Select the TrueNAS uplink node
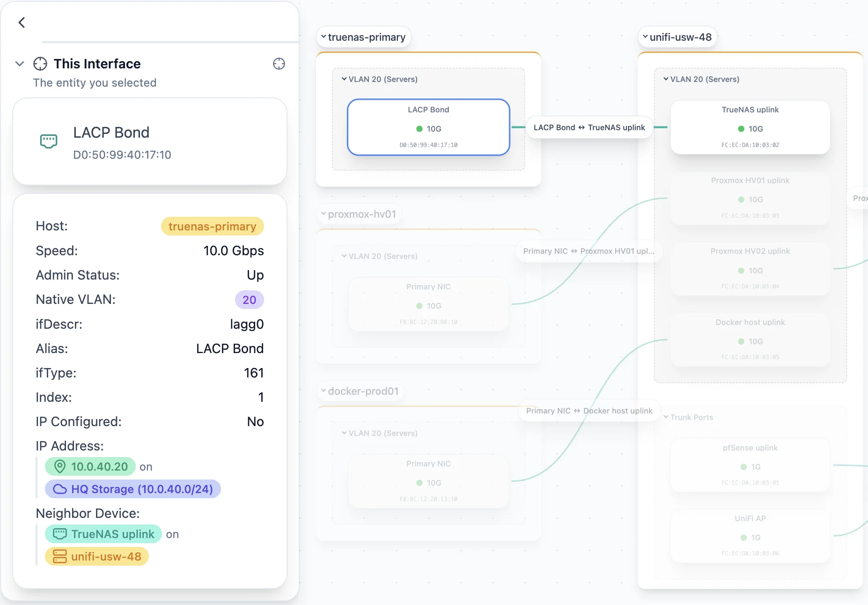868x605 pixels. (x=750, y=127)
